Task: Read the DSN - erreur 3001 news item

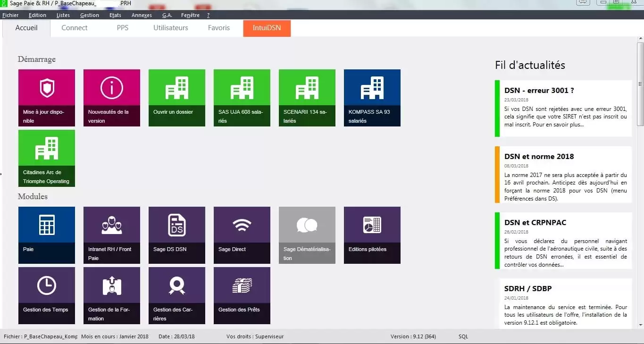Action: pyautogui.click(x=539, y=91)
